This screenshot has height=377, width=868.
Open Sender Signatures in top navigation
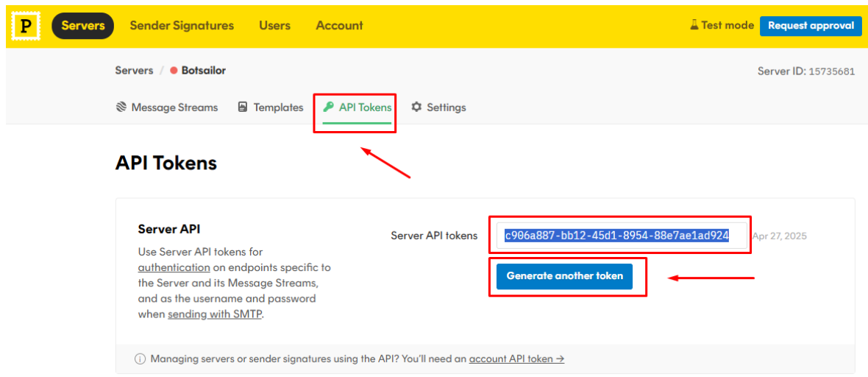(182, 26)
